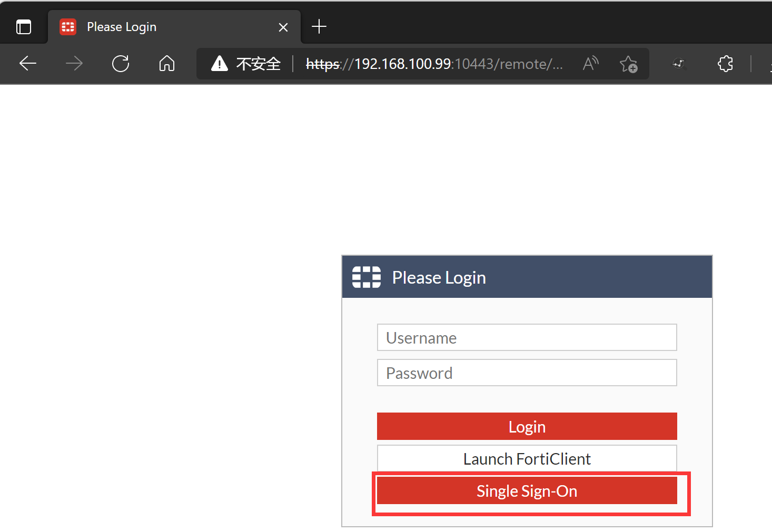772x532 pixels.
Task: Focus the Username input field
Action: click(527, 338)
